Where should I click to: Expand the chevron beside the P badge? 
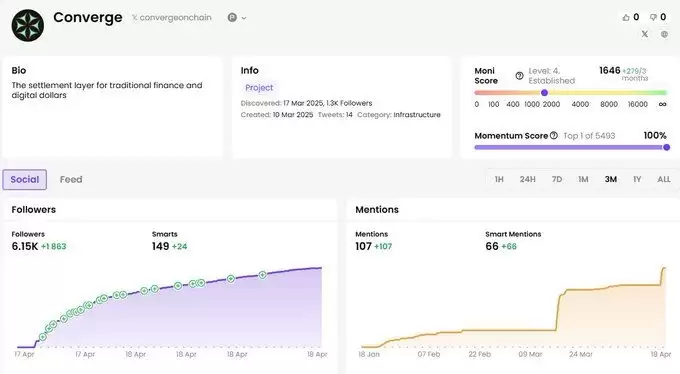pyautogui.click(x=244, y=18)
